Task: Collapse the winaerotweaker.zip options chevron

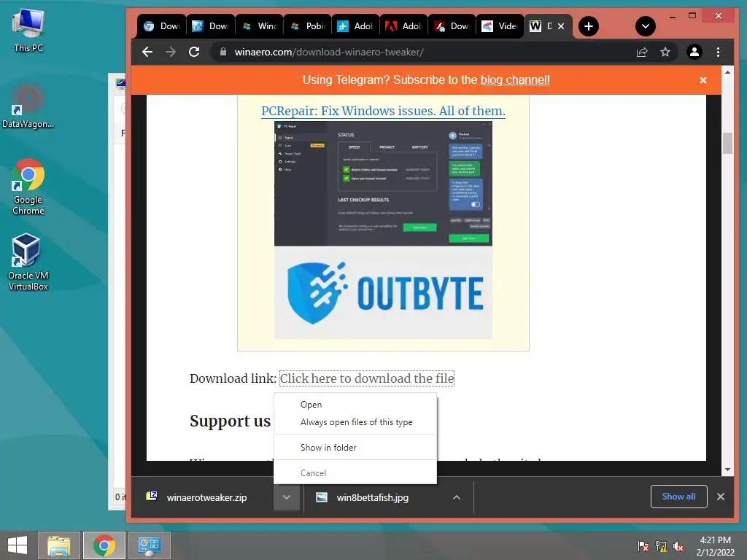Action: [x=286, y=497]
